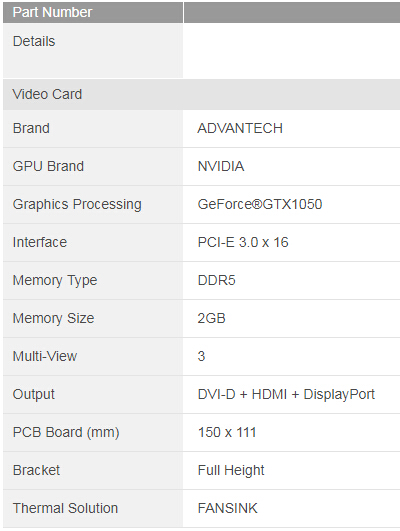Screen dimensions: 400x531
Task: Click the Part Number header cell
Action: 93,13
